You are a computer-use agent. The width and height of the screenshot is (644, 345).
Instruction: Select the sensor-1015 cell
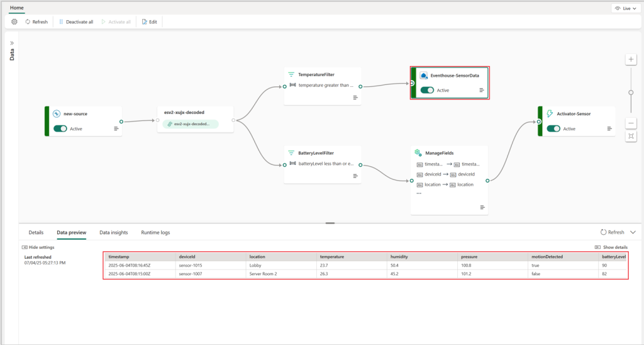pos(211,265)
